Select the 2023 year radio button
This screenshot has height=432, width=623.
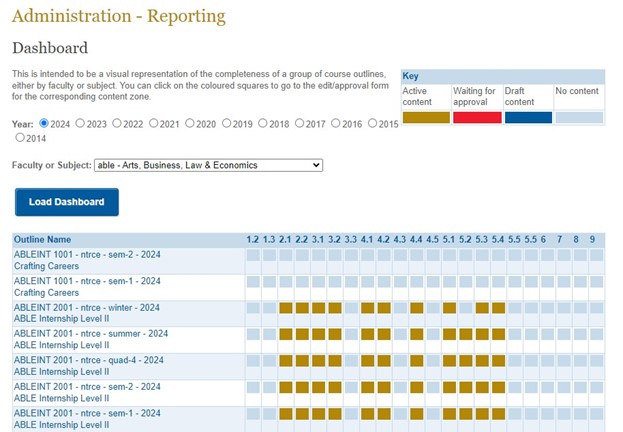pyautogui.click(x=81, y=124)
